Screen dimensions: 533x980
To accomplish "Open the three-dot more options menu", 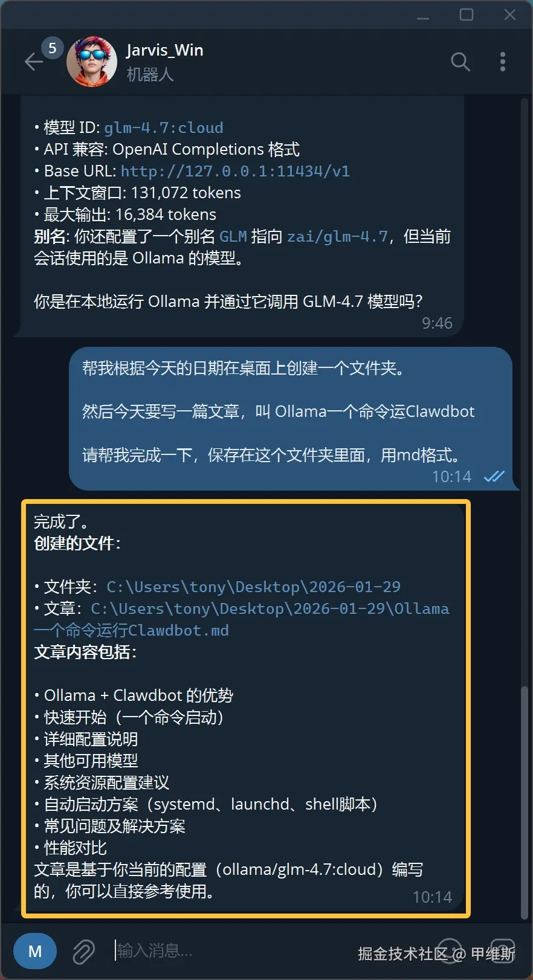I will point(503,62).
